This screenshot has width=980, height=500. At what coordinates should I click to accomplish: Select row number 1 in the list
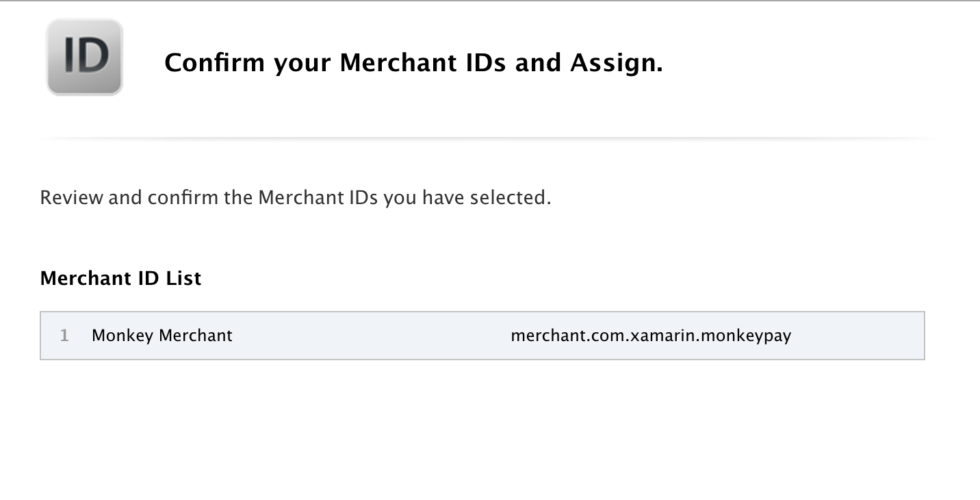482,336
